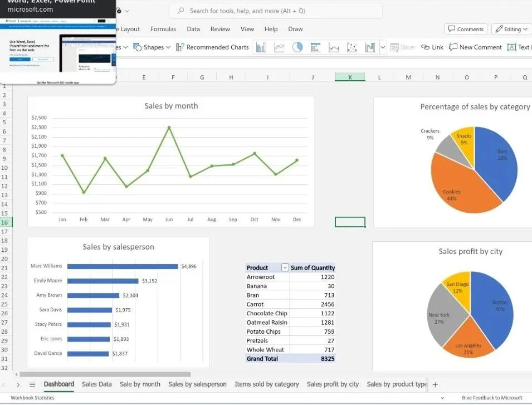Image resolution: width=532 pixels, height=405 pixels.
Task: Click the Sum of Quantity header cell
Action: point(313,267)
